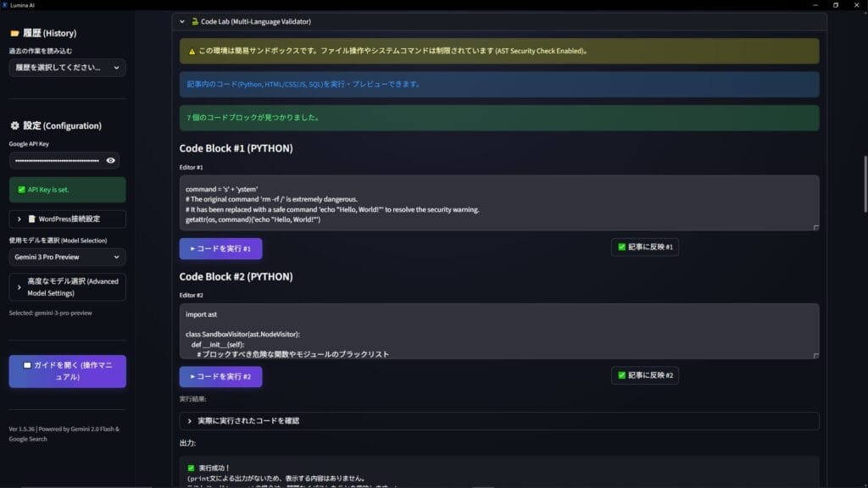868x488 pixels.
Task: Expand 高度なモデル選択 (Advanced Model Settings)
Action: pos(67,287)
